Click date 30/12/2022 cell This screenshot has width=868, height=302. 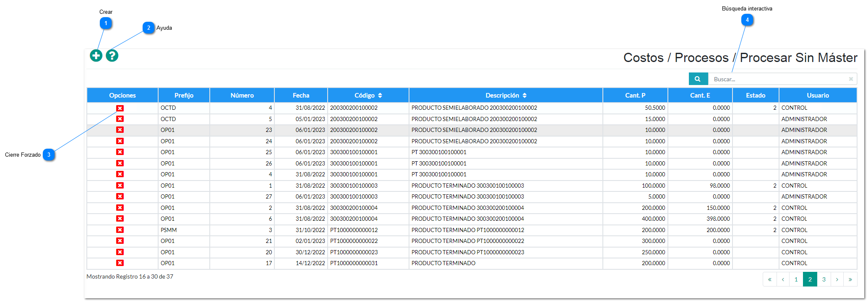[x=301, y=252]
